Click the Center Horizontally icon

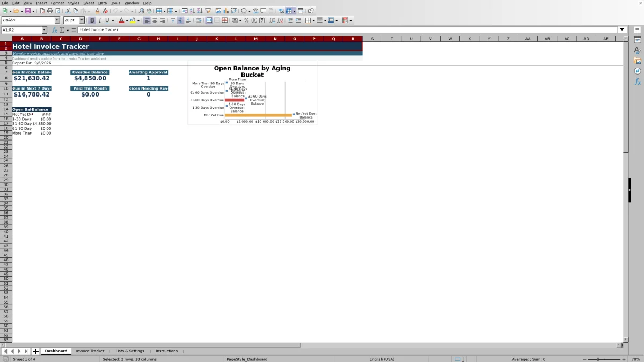click(x=155, y=20)
